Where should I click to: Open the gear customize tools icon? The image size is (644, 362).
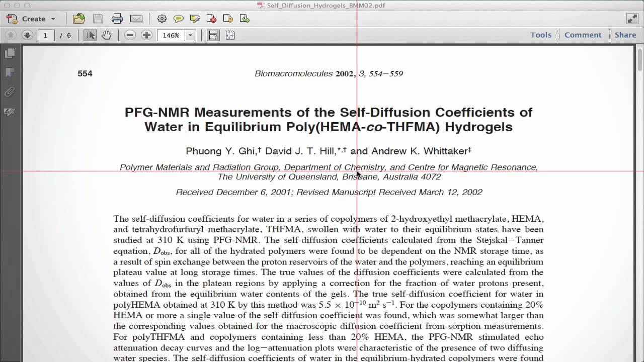(x=162, y=19)
